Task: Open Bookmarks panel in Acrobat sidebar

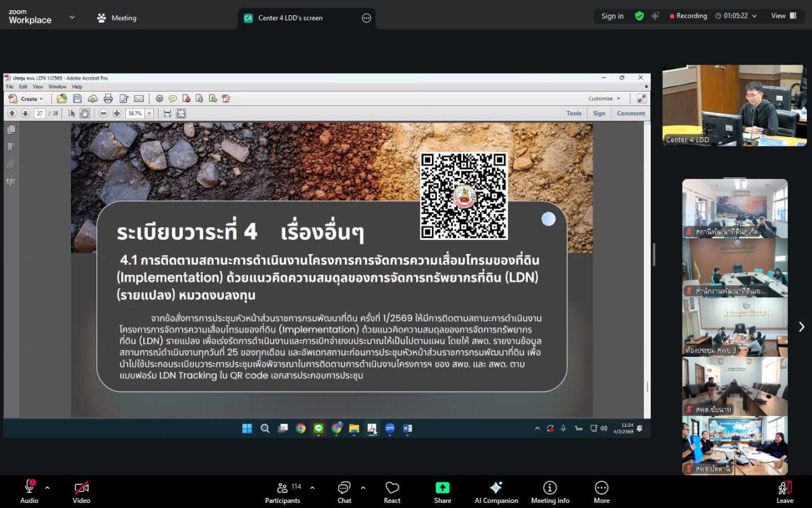Action: [x=11, y=147]
